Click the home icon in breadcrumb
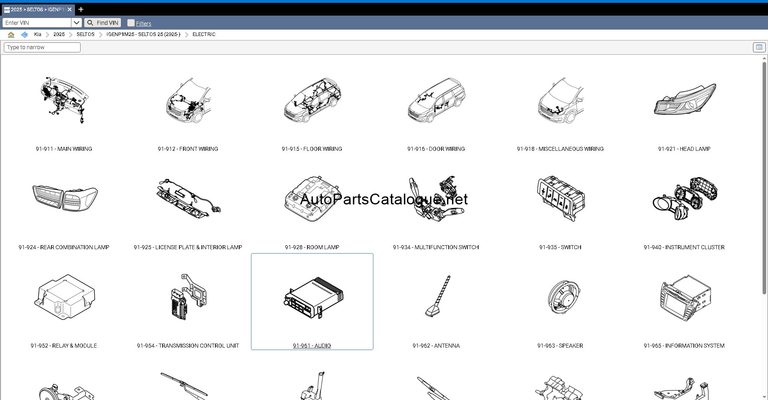768x400 pixels. click(x=11, y=35)
